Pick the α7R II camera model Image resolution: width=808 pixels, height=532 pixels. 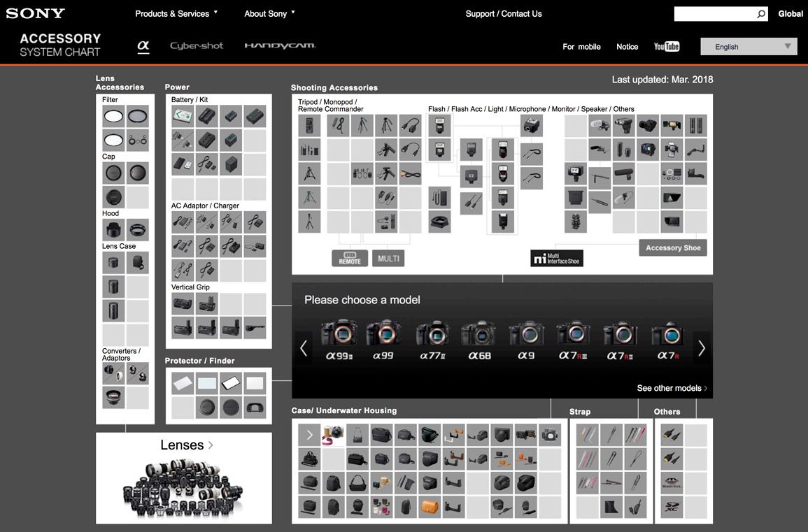tap(620, 339)
